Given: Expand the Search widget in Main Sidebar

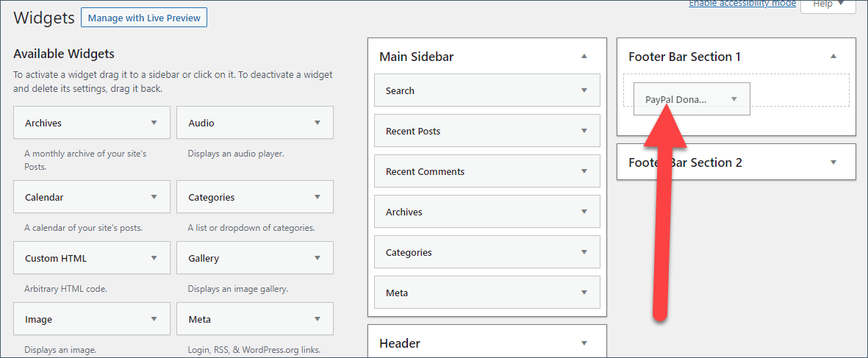Looking at the screenshot, I should point(584,90).
